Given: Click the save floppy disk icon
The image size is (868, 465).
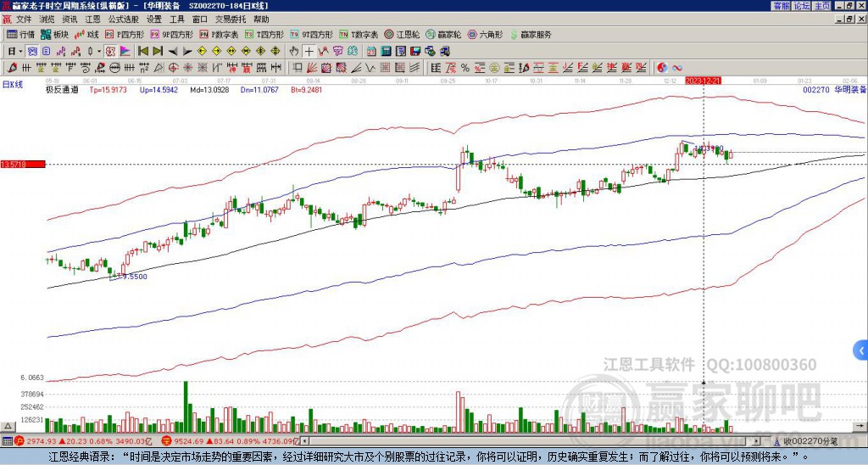Looking at the screenshot, I should click(x=415, y=52).
